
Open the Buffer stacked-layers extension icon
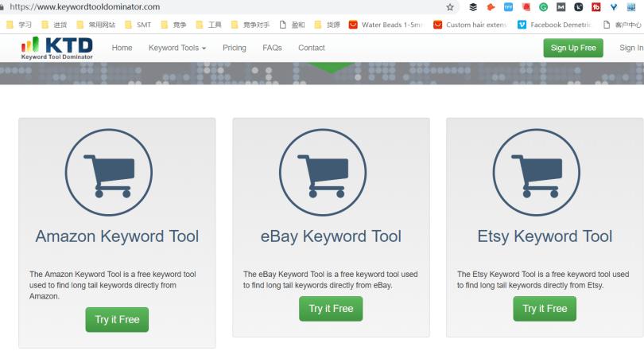[x=473, y=7]
